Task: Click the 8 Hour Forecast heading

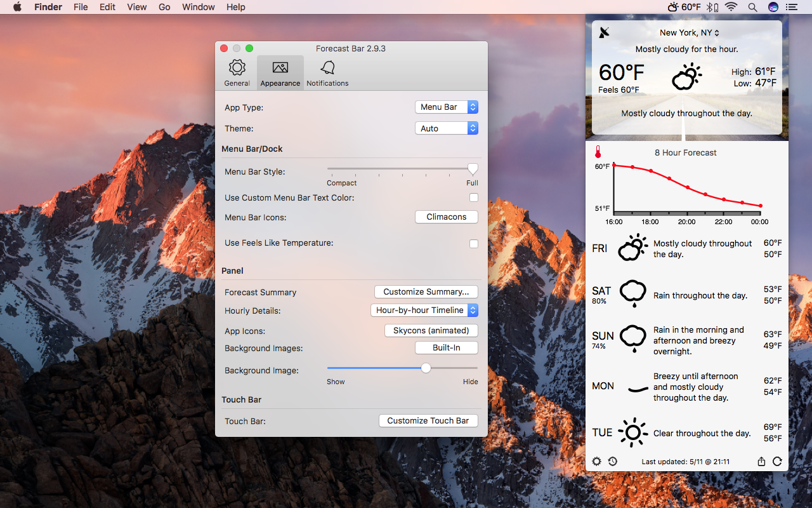Action: click(x=686, y=152)
